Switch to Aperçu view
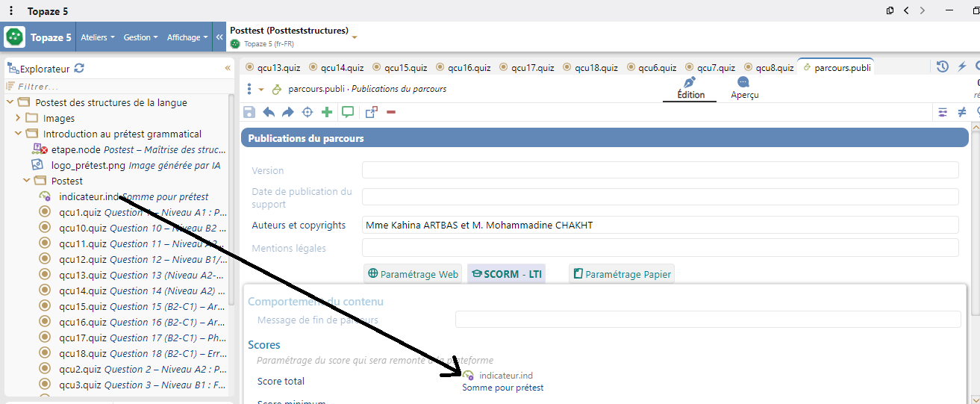Viewport: 980px width, 404px height. [744, 88]
